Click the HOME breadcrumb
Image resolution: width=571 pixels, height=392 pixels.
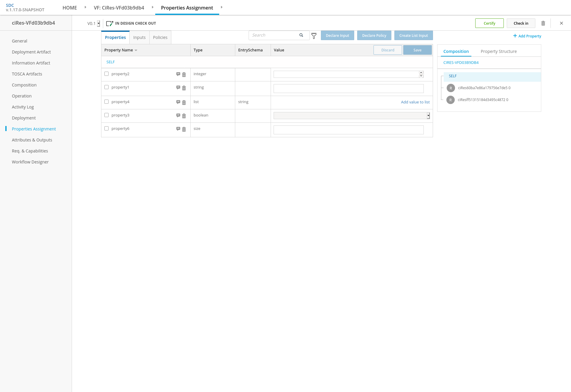[x=70, y=8]
